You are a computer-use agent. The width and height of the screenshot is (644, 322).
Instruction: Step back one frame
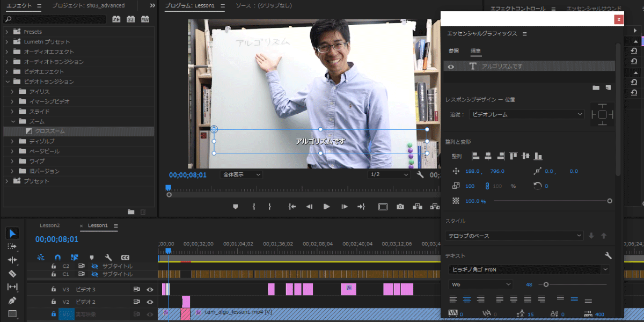point(309,207)
